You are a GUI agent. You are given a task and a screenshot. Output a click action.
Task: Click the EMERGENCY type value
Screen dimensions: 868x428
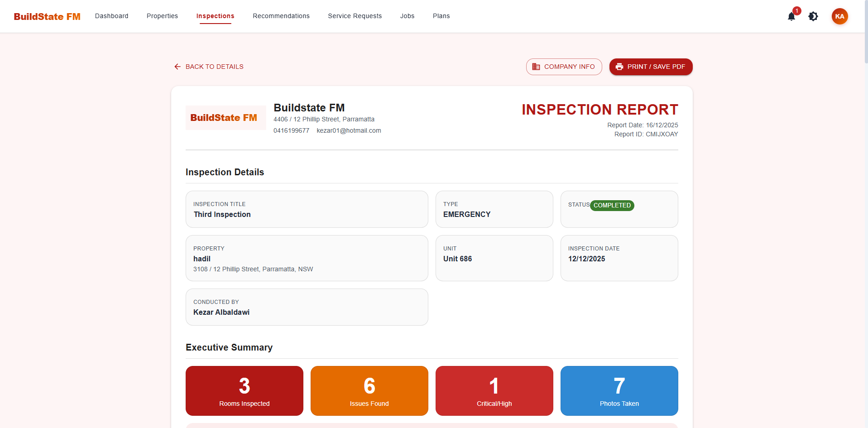pyautogui.click(x=467, y=214)
